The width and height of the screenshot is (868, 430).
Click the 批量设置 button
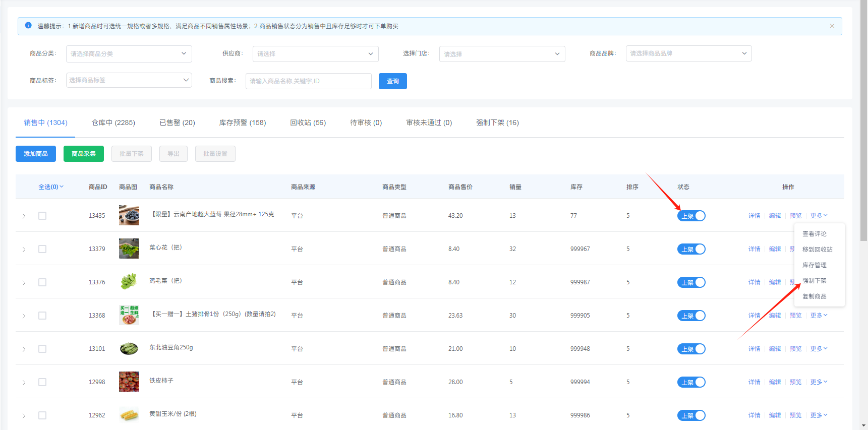pos(215,154)
